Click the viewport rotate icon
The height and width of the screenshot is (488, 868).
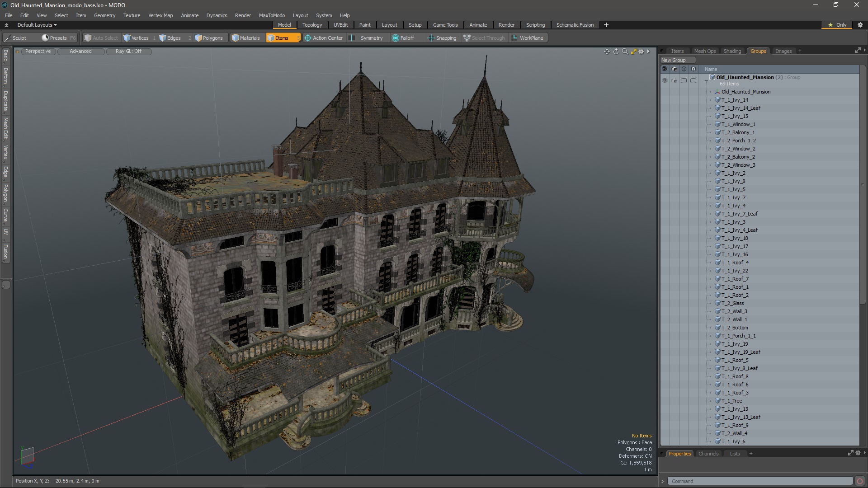(x=616, y=52)
